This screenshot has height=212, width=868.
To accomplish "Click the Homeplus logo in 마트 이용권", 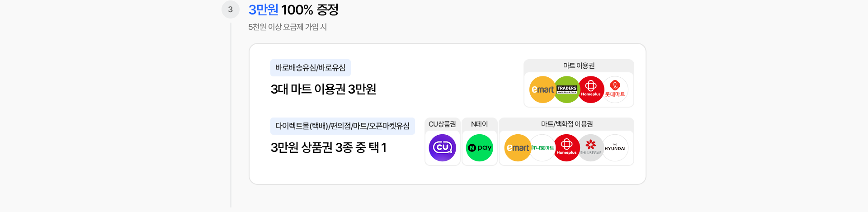I will [591, 90].
